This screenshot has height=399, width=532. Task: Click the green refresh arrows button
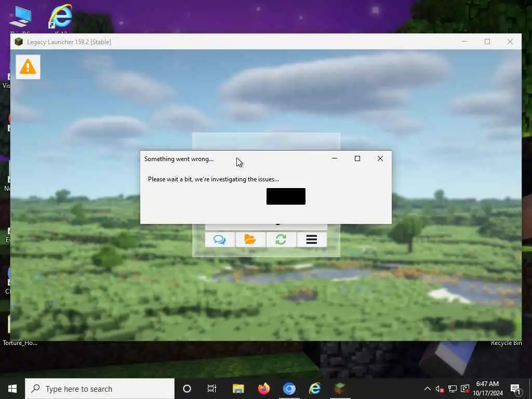[281, 240]
